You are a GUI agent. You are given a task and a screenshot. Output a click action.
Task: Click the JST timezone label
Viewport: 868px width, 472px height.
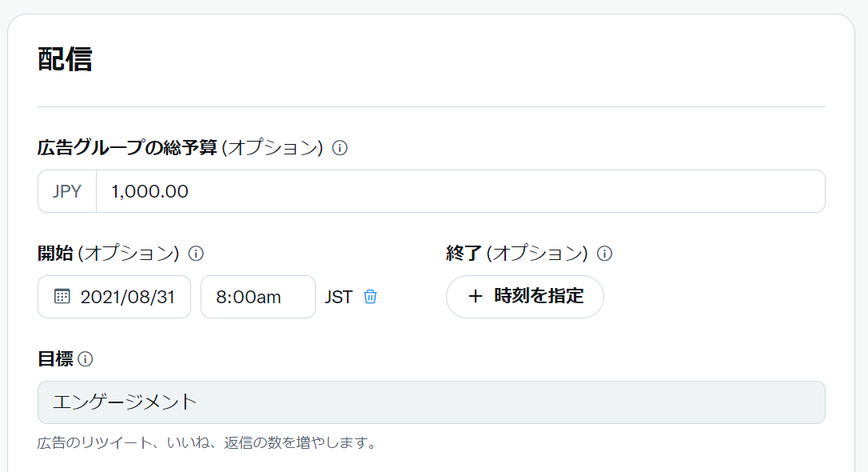point(338,297)
